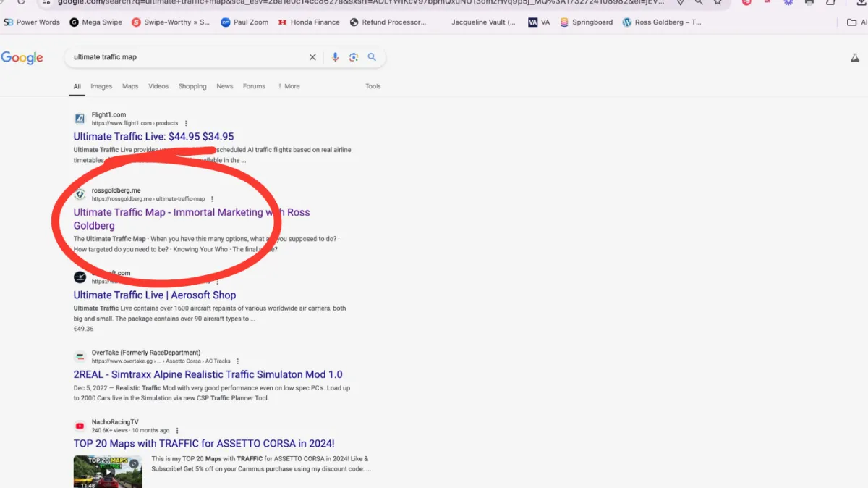This screenshot has width=868, height=488.
Task: Open Power Words bookmark
Action: pyautogui.click(x=32, y=22)
